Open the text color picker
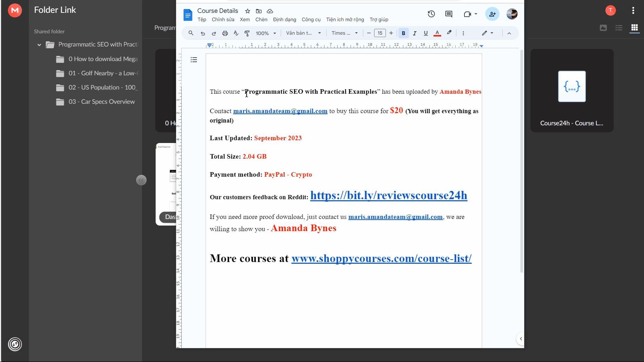This screenshot has height=362, width=644. 437,33
